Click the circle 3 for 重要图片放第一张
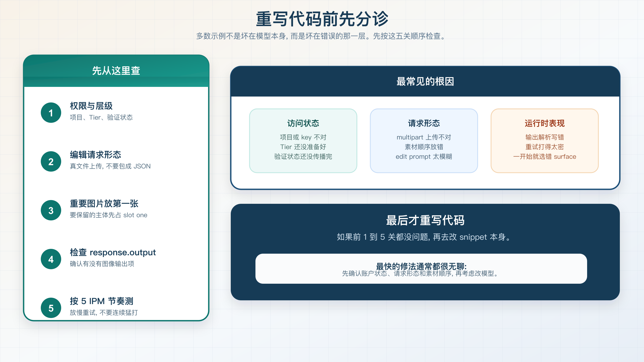 click(x=51, y=210)
